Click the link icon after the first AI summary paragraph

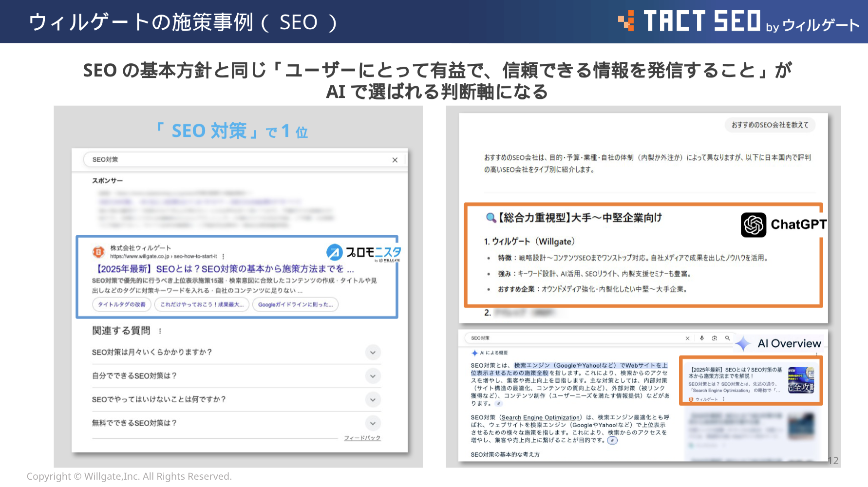pyautogui.click(x=499, y=404)
